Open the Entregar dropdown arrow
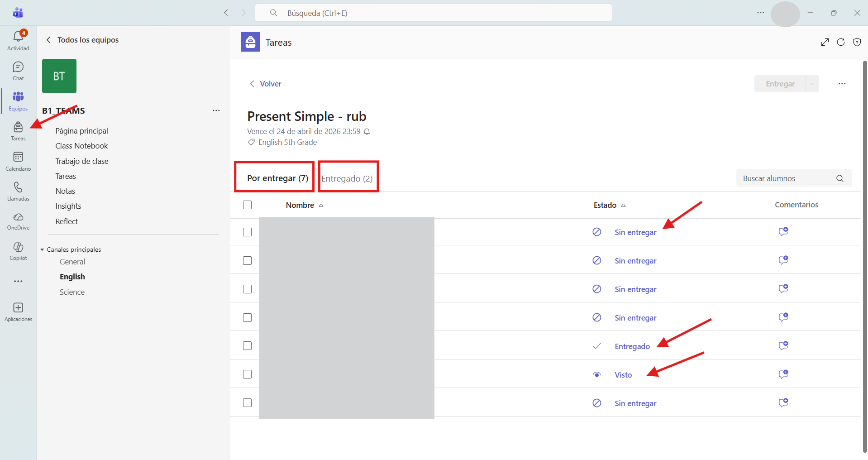 (x=812, y=84)
